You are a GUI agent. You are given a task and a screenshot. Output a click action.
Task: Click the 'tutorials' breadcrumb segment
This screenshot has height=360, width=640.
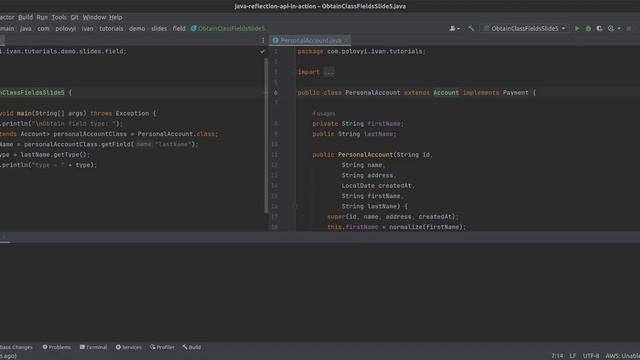[x=111, y=29]
